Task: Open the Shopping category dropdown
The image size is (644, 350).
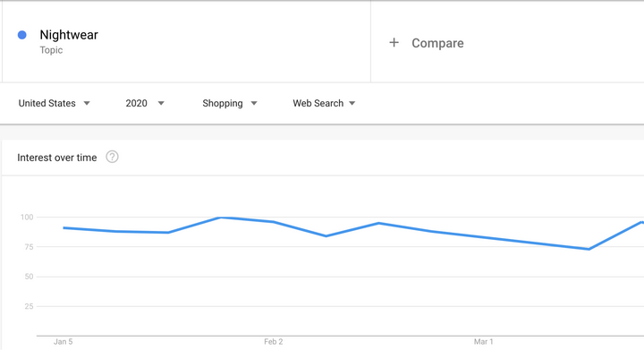Action: 230,103
